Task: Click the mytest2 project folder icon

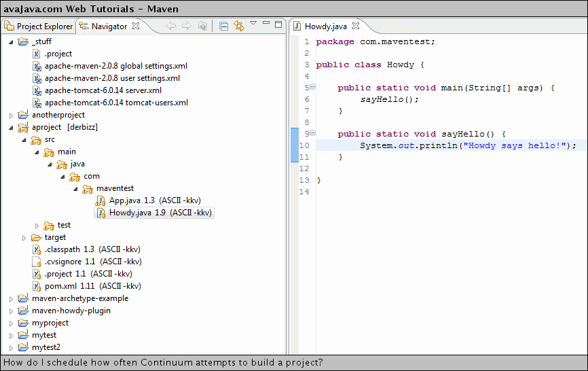Action: [23, 347]
